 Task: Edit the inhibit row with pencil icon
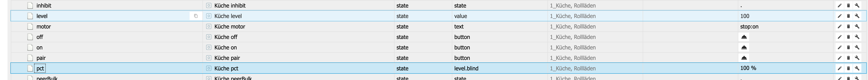(839, 5)
